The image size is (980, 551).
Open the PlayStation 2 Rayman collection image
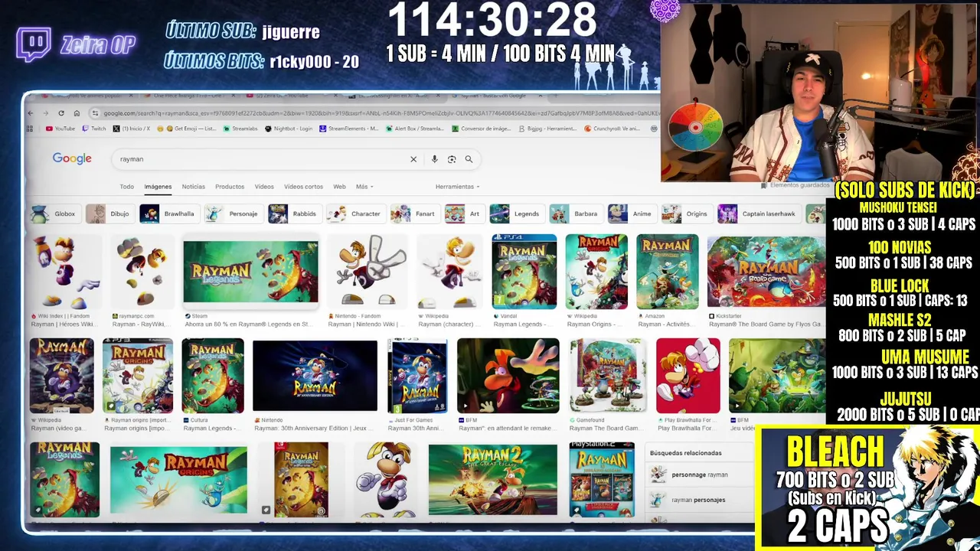click(x=602, y=480)
